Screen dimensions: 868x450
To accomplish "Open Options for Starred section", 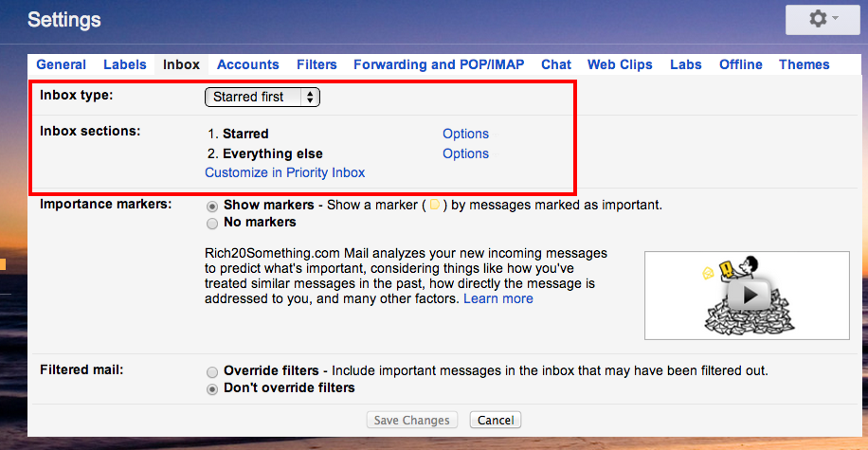I will (465, 134).
